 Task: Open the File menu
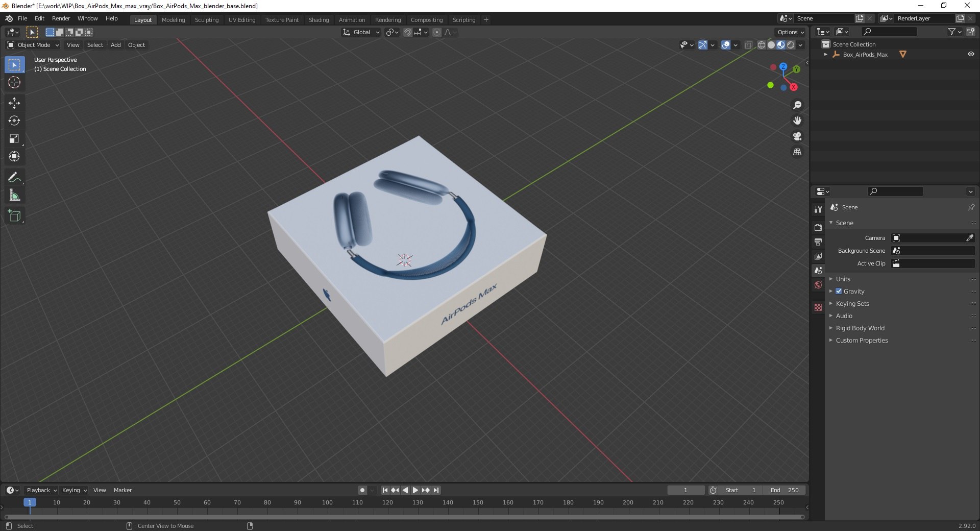pos(22,18)
